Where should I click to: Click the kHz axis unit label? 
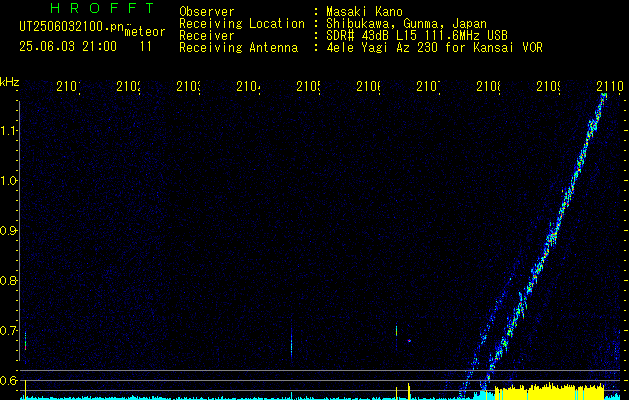coord(9,82)
